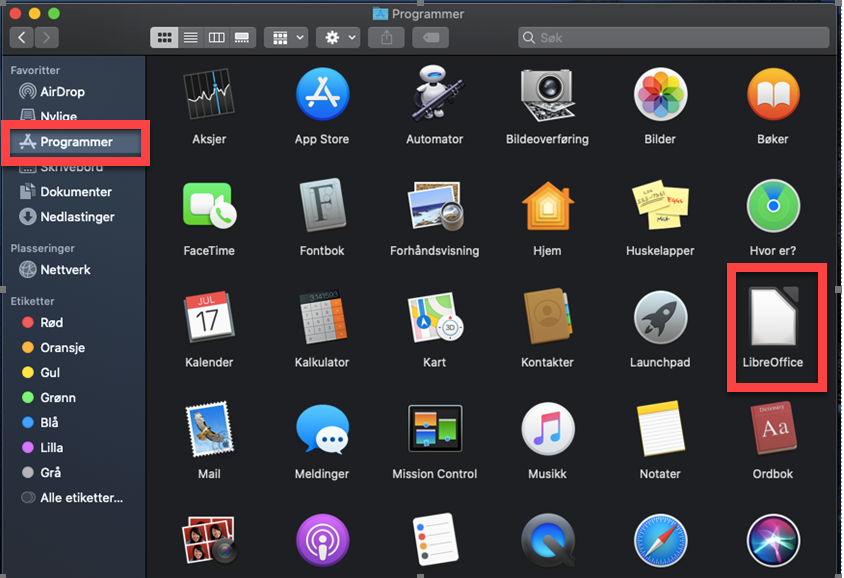844x578 pixels.
Task: Click the Share toolbar button
Action: (x=386, y=38)
